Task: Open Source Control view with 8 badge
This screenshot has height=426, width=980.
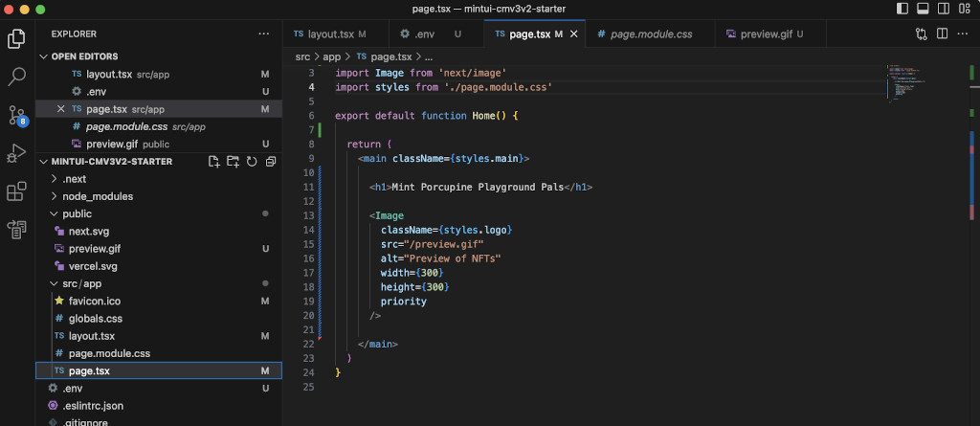Action: (x=16, y=115)
